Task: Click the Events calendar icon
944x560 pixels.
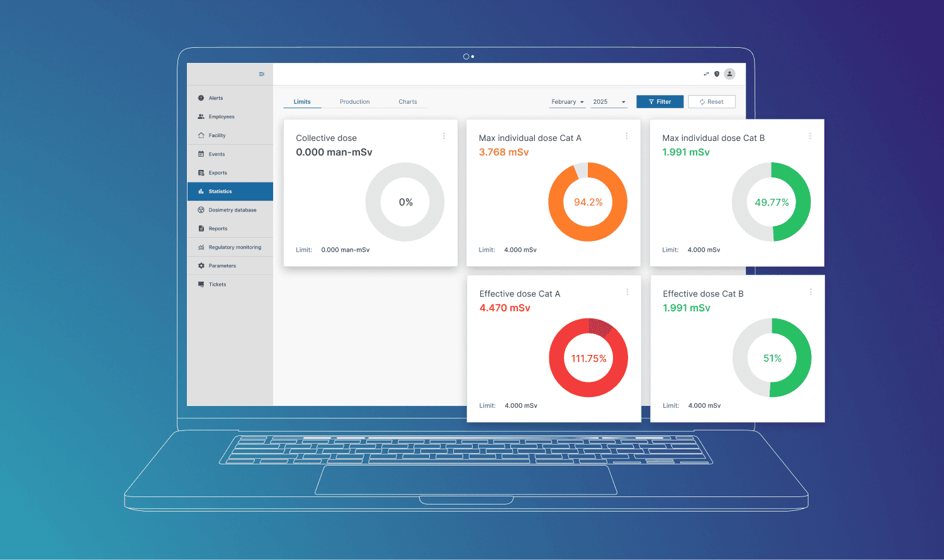Action: 201,154
